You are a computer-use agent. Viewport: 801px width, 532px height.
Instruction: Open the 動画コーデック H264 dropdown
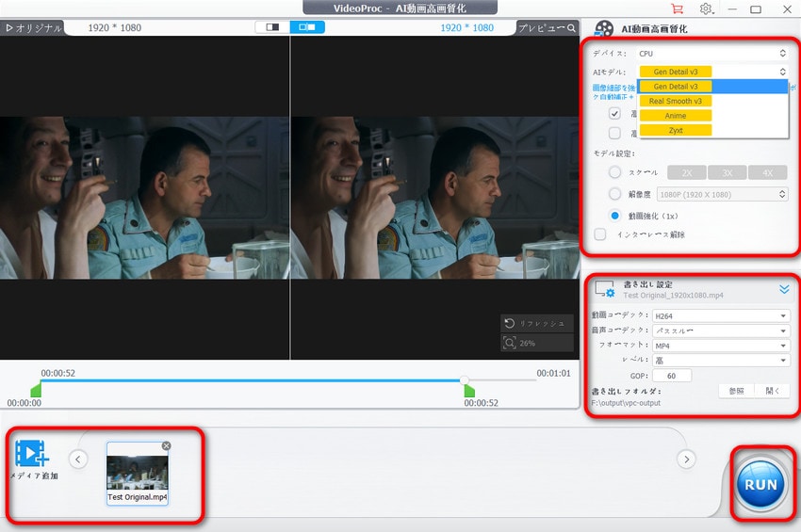[721, 316]
